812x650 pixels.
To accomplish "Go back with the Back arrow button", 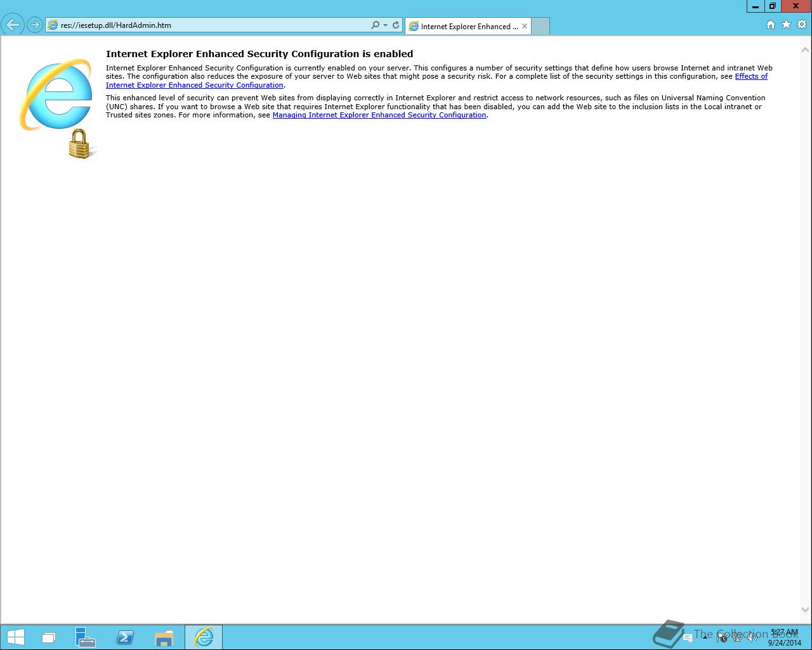I will (x=12, y=25).
